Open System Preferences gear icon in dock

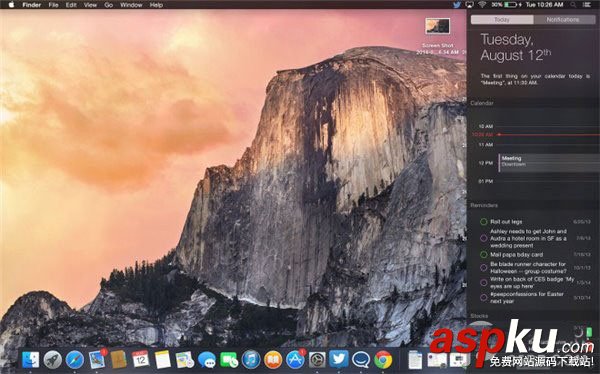coord(317,360)
